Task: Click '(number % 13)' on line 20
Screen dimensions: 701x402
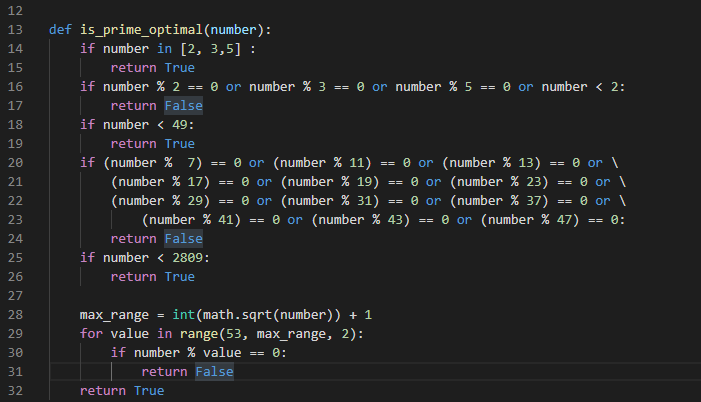Action: (491, 163)
